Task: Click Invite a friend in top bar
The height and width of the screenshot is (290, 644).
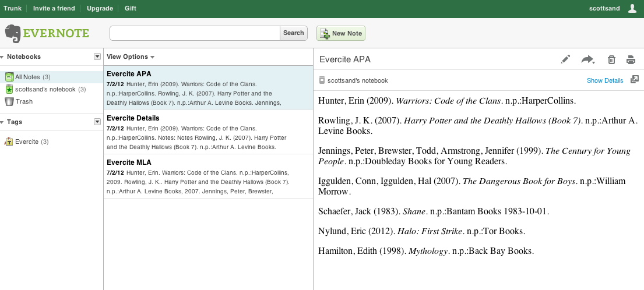Action: coord(54,8)
